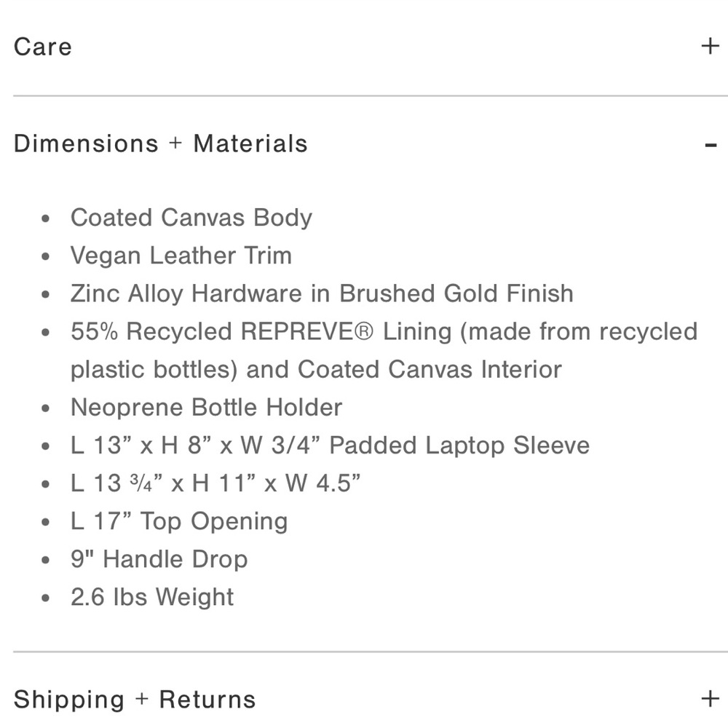The image size is (728, 728).
Task: Click the Padded Laptop Sleeve text
Action: coord(459,445)
